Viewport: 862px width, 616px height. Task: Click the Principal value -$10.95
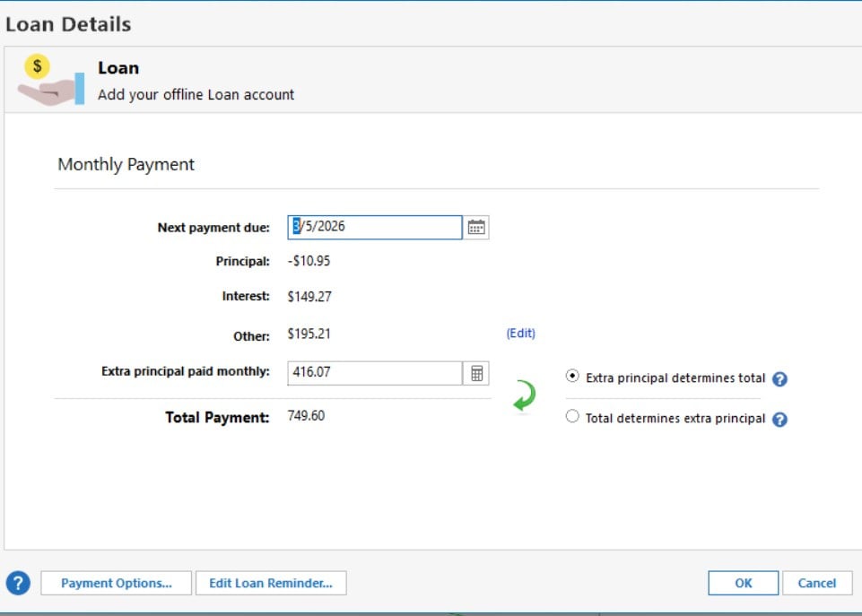309,261
